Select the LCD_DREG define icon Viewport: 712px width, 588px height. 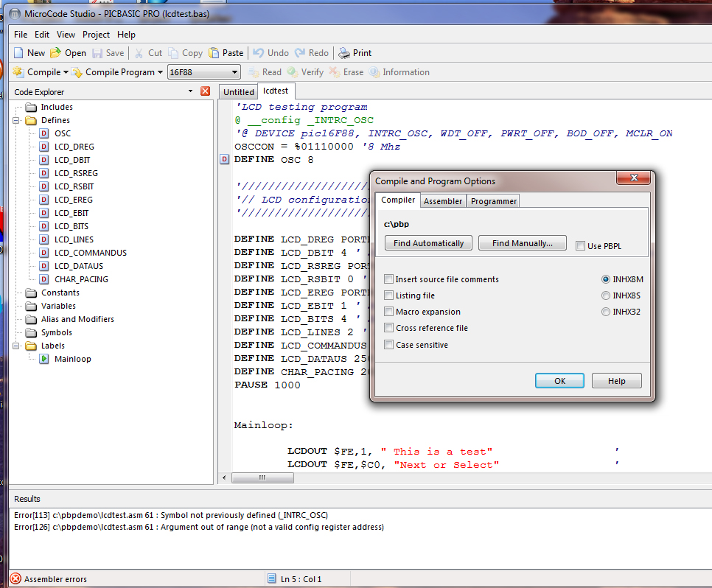[x=44, y=147]
